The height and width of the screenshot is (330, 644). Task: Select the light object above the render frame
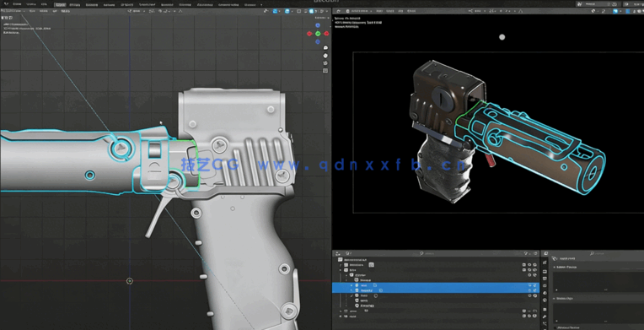[x=502, y=37]
